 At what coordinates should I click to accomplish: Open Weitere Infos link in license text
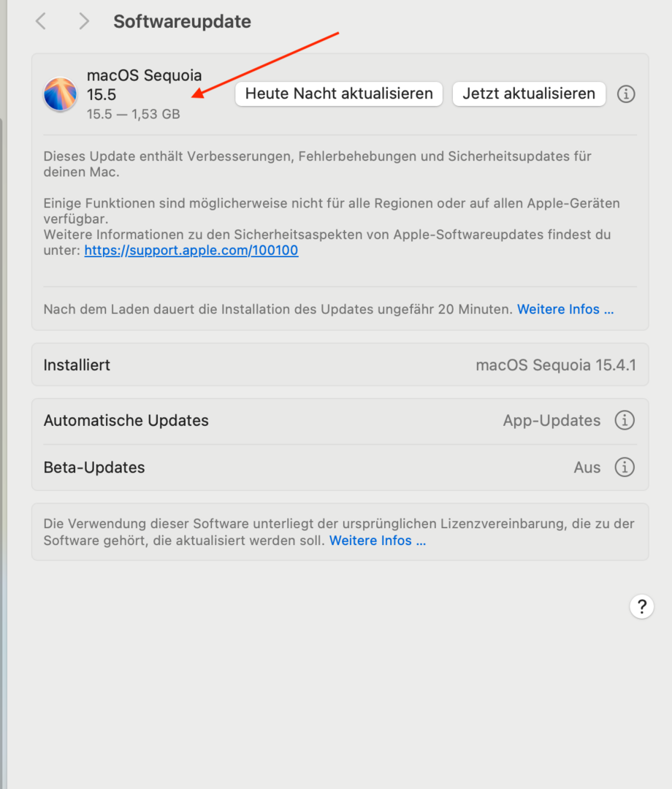click(377, 541)
